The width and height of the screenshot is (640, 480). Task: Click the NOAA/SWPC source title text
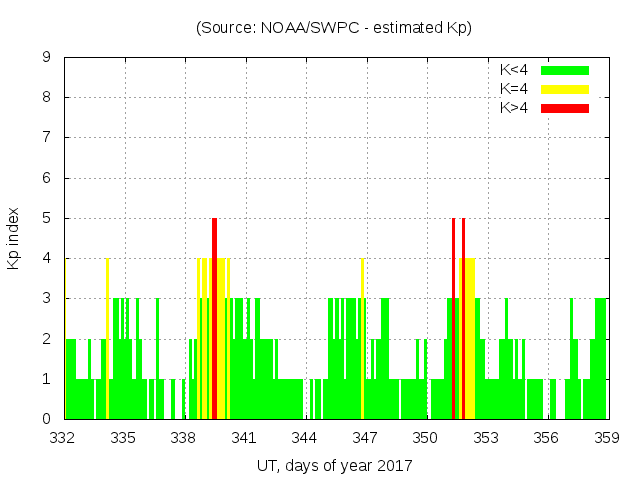pyautogui.click(x=334, y=28)
